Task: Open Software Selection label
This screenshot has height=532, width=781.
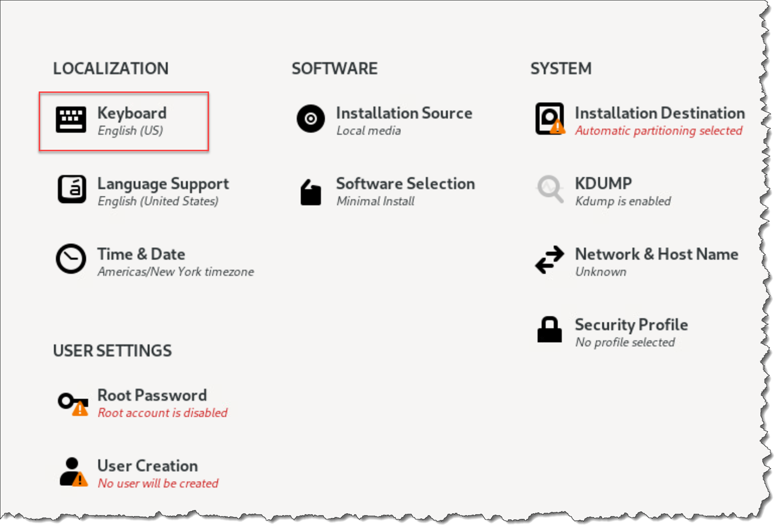Action: tap(405, 184)
